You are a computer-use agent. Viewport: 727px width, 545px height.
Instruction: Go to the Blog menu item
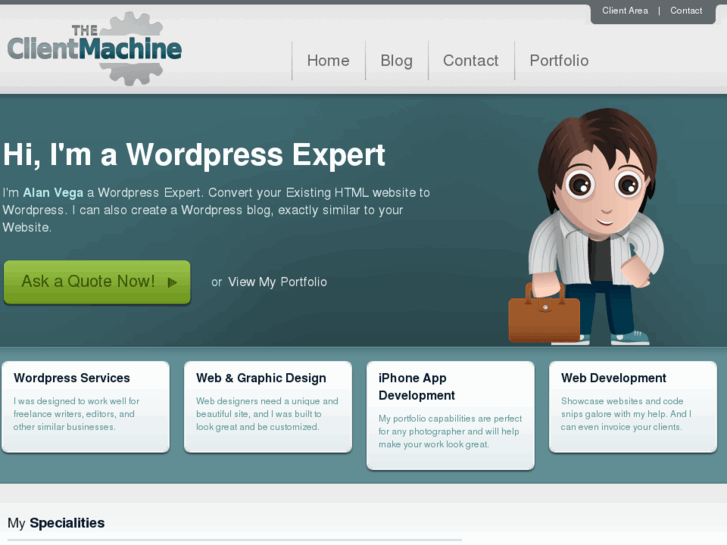(396, 61)
